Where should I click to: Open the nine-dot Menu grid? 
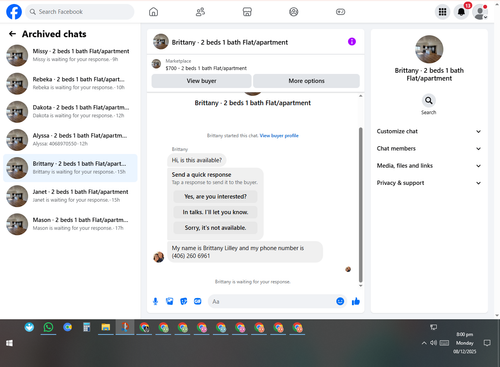442,12
